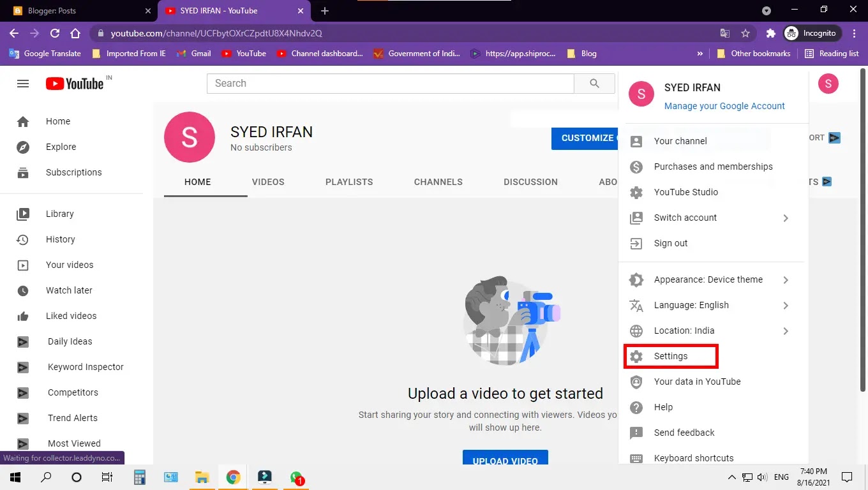
Task: Open the YouTube hamburger guide menu
Action: tap(23, 84)
